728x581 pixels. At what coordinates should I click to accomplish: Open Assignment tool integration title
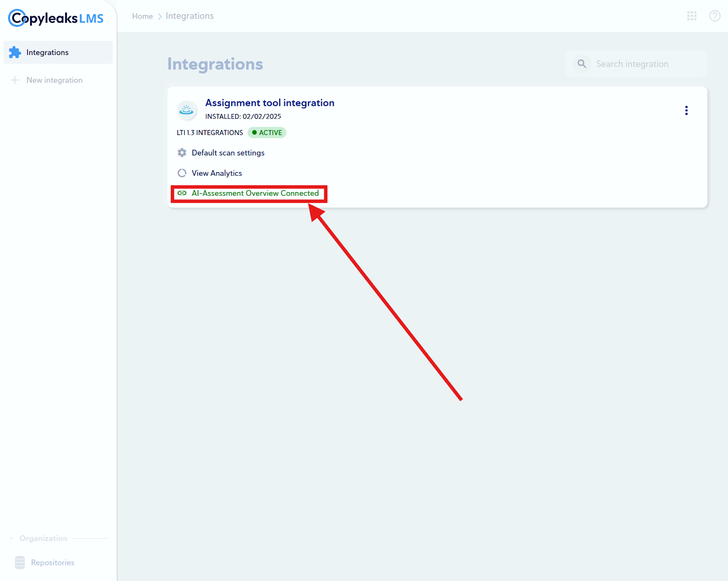click(x=270, y=103)
